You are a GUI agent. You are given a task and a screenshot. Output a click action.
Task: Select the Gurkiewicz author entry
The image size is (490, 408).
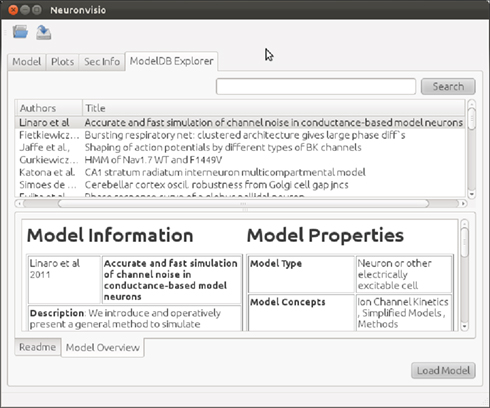click(x=49, y=160)
